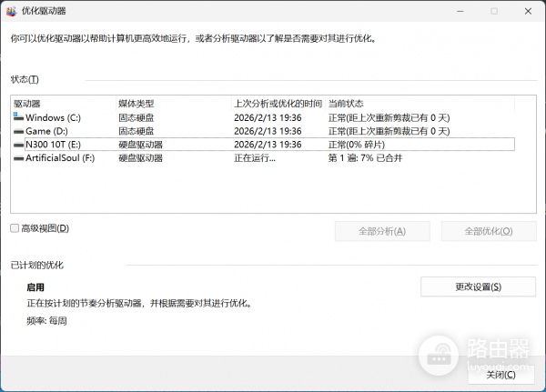Click the Optimize Drives app icon in title bar
This screenshot has height=392, width=546.
(x=11, y=11)
